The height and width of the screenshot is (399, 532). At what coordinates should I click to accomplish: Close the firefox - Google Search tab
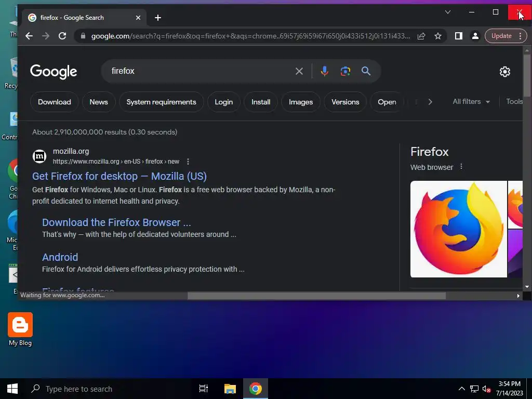[138, 18]
